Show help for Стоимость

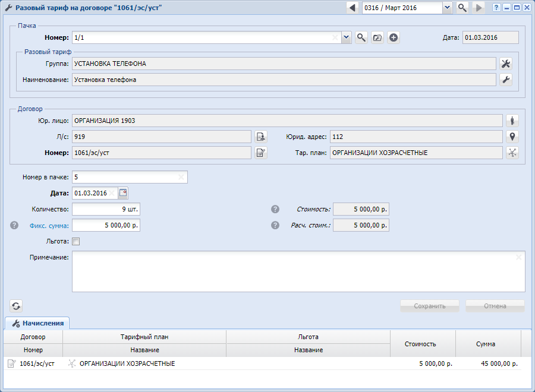tap(275, 209)
